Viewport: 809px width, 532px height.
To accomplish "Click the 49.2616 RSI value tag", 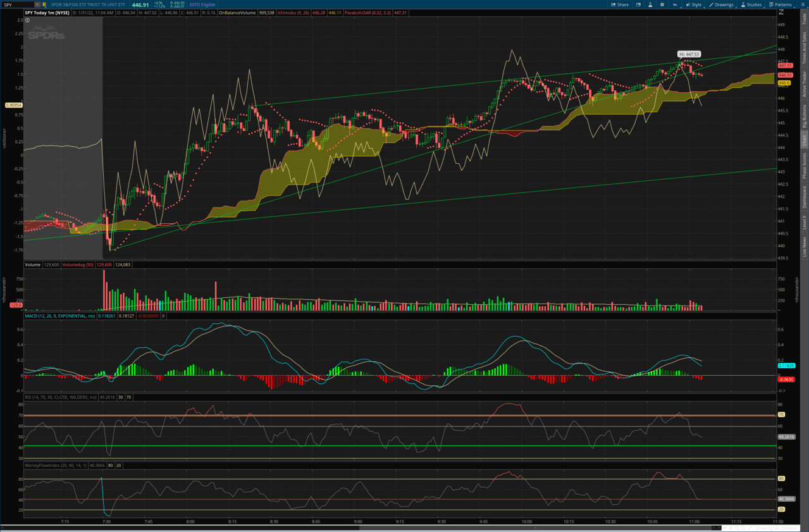I will click(786, 436).
